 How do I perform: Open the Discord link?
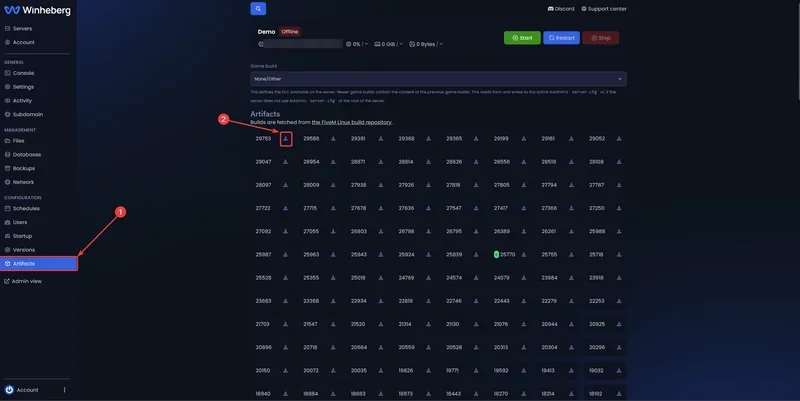561,9
